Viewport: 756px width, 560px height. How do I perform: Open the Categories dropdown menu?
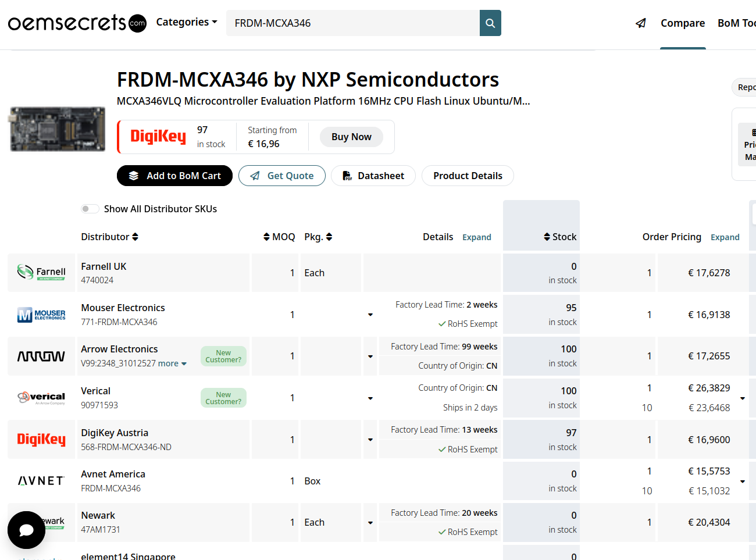187,22
